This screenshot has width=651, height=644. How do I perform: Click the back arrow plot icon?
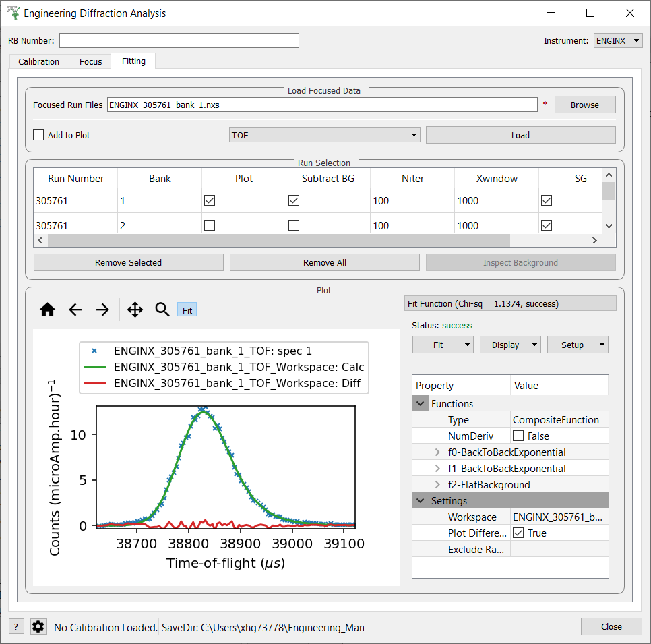pyautogui.click(x=75, y=310)
